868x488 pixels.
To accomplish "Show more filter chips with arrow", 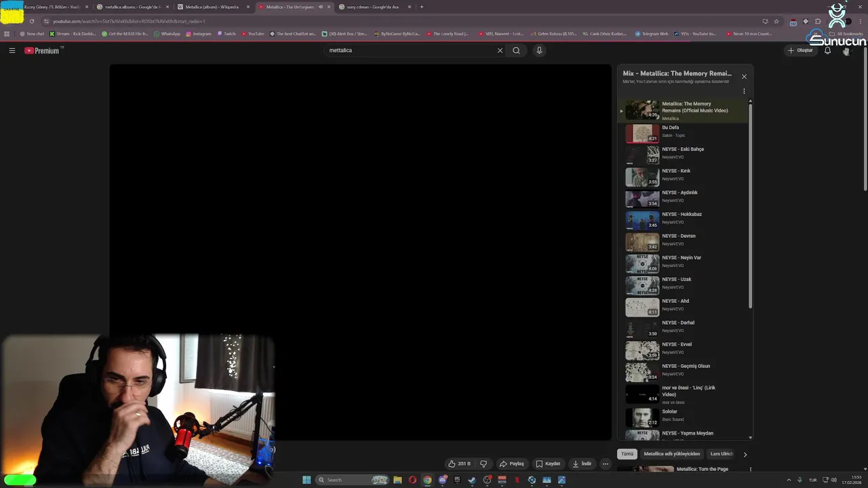I will click(745, 455).
